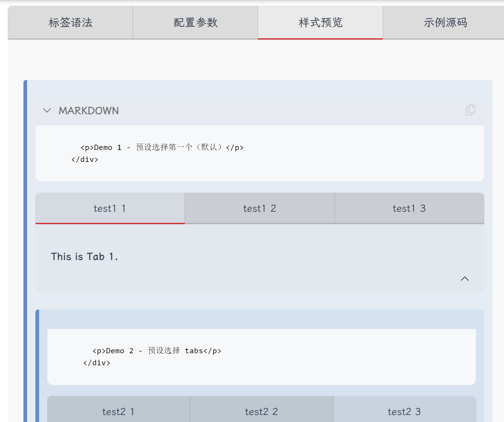Select the test1 1 tab
This screenshot has width=504, height=422.
[110, 208]
